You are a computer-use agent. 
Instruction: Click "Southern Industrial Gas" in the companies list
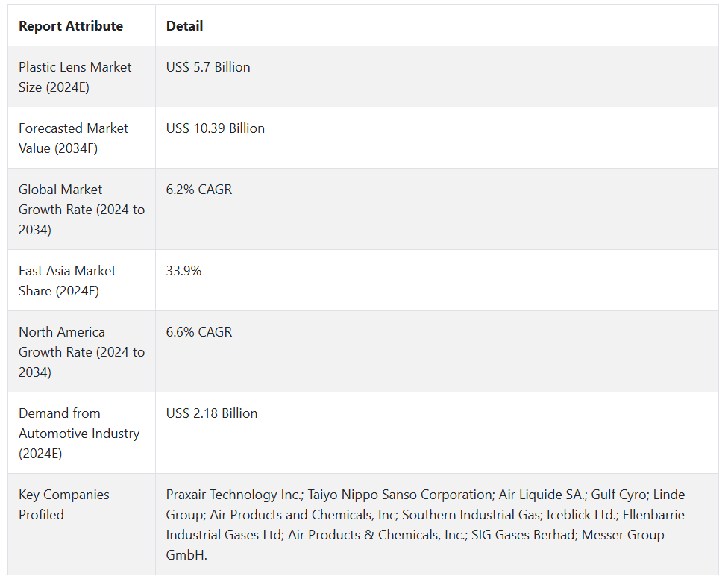(475, 515)
